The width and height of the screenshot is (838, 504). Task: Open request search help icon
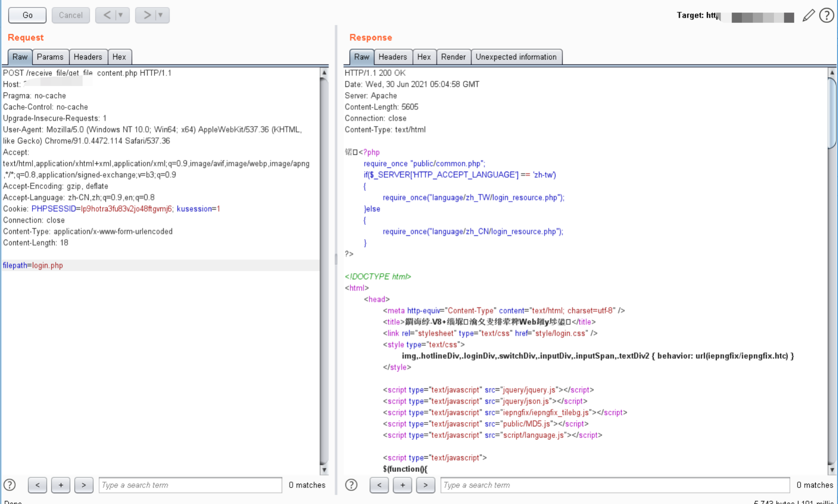point(9,485)
